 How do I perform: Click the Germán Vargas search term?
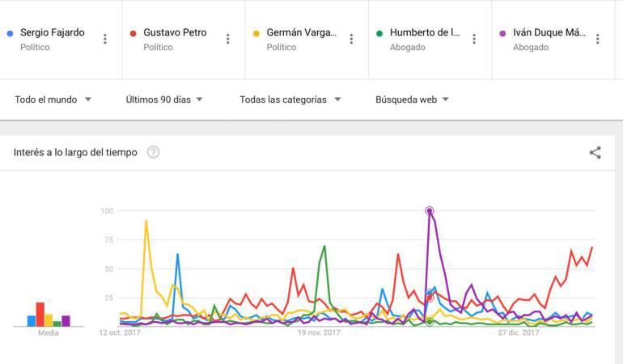[x=301, y=33]
